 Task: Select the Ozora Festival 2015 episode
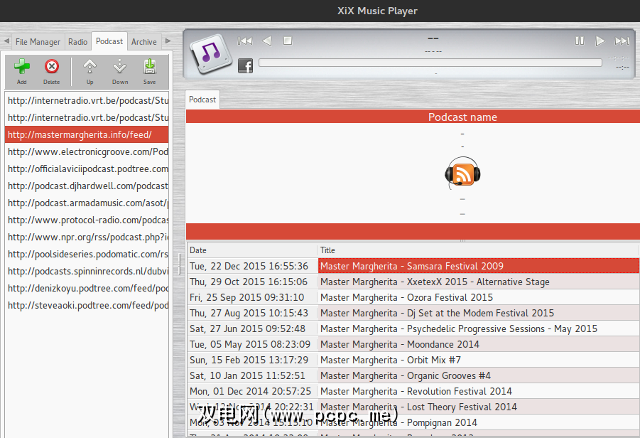point(478,298)
